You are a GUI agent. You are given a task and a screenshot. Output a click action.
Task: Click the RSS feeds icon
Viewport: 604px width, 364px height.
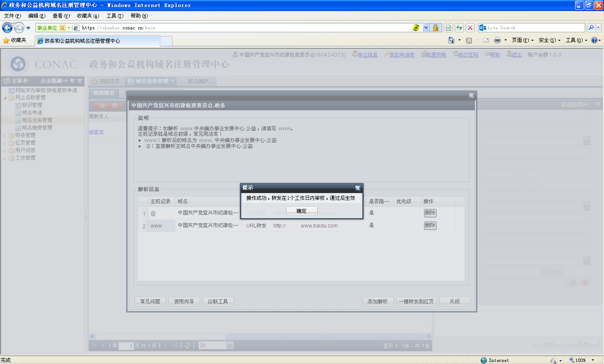click(469, 41)
